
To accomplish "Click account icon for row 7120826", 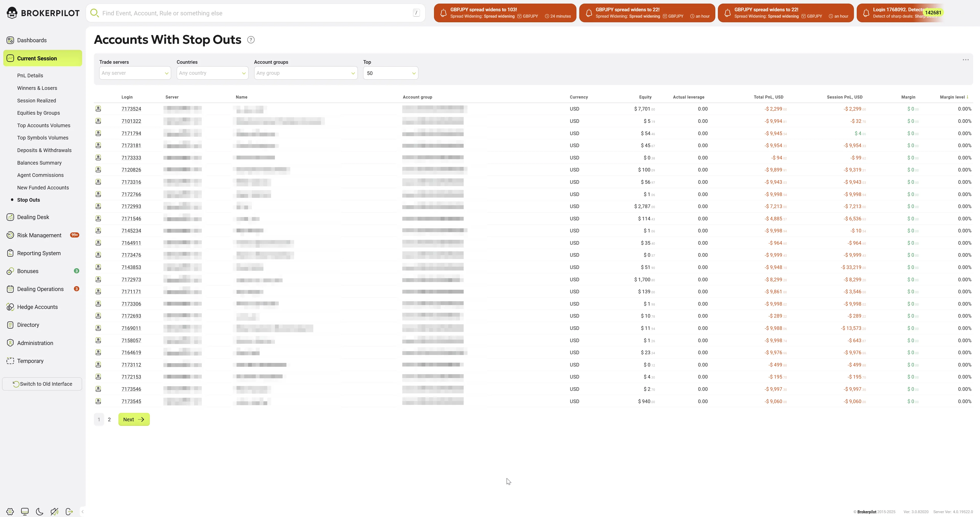I will click(98, 170).
